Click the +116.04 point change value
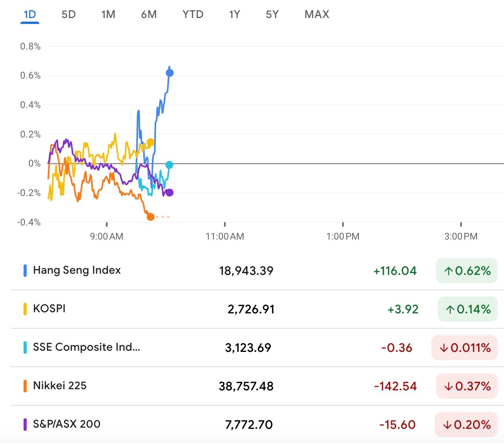Image resolution: width=504 pixels, height=443 pixels. [x=395, y=271]
